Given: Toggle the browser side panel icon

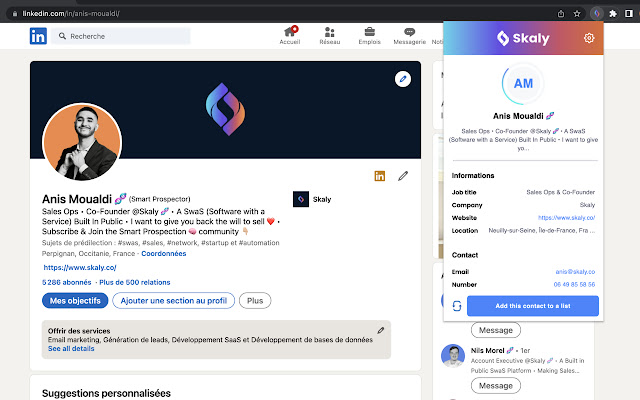Looking at the screenshot, I should click(x=629, y=13).
